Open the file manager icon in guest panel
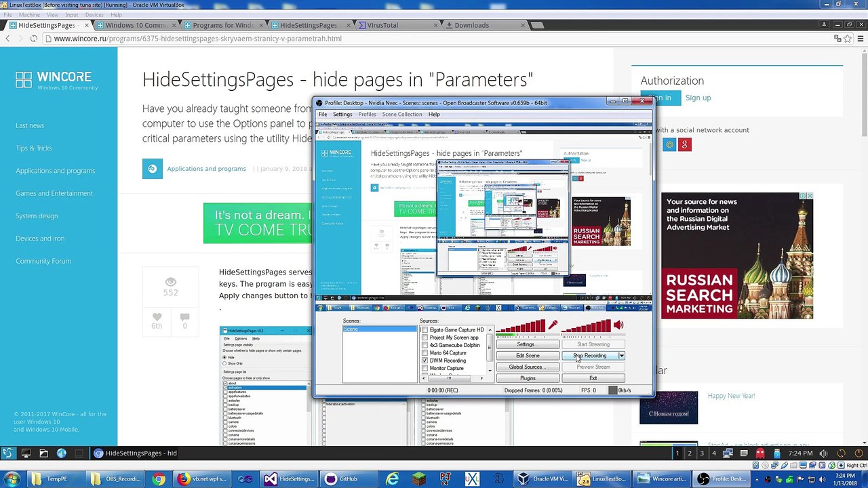 point(43,453)
